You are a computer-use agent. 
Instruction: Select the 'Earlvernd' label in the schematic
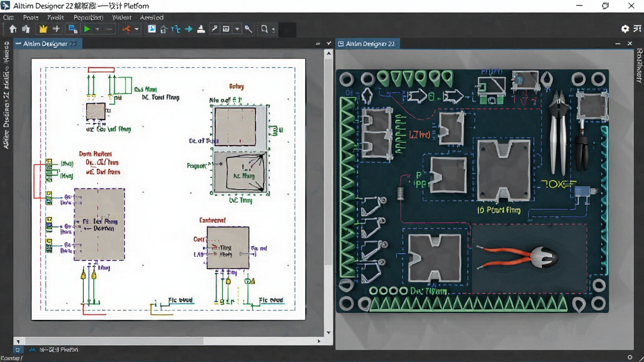click(213, 221)
